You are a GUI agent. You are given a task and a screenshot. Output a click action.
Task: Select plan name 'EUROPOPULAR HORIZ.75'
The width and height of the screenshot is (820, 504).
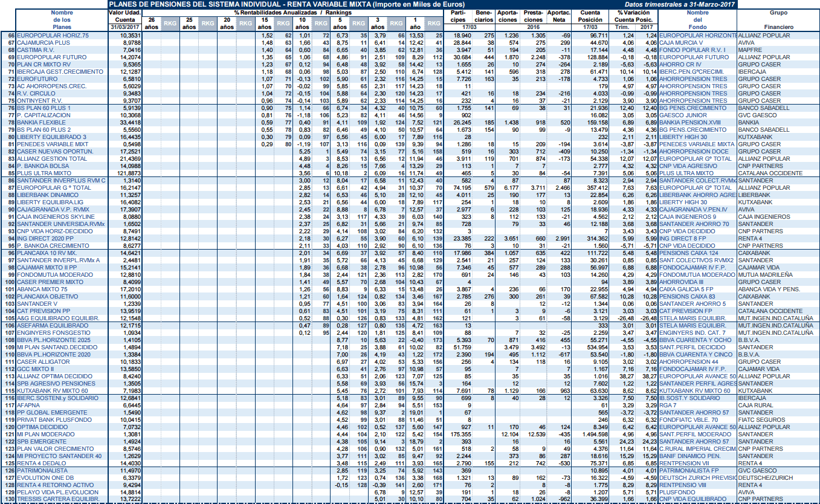[x=53, y=36]
